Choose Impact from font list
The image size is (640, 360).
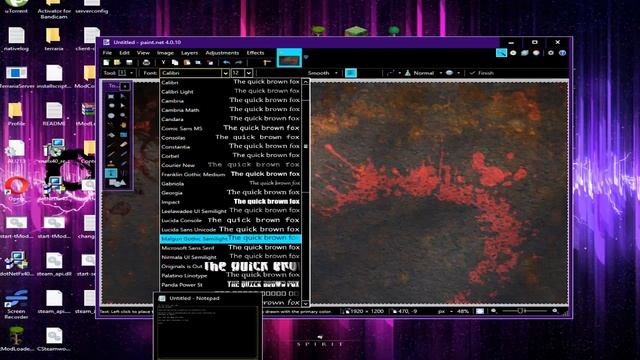pos(231,202)
